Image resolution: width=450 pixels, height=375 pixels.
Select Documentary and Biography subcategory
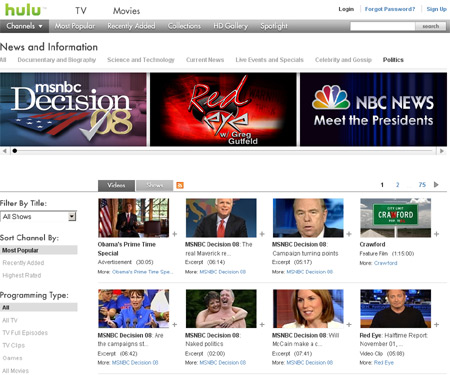[x=57, y=60]
